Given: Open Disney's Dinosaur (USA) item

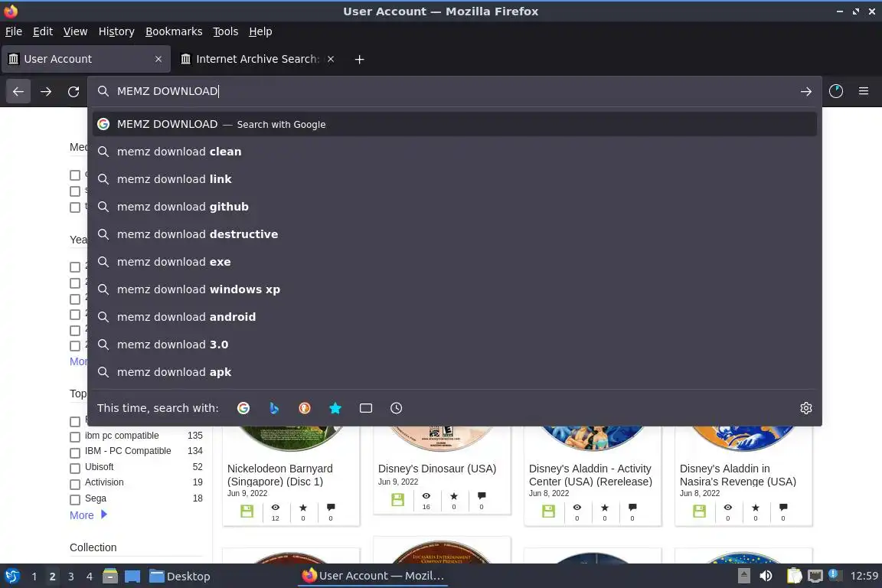Looking at the screenshot, I should [x=437, y=469].
